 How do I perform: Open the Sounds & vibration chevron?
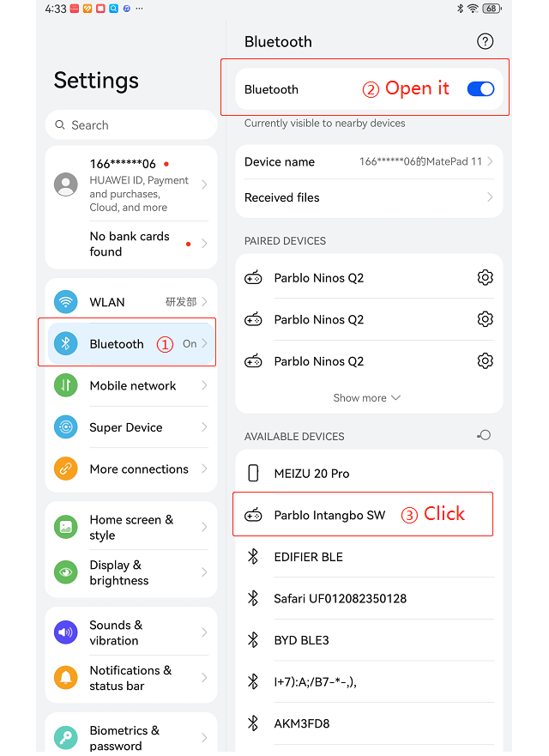pyautogui.click(x=204, y=632)
